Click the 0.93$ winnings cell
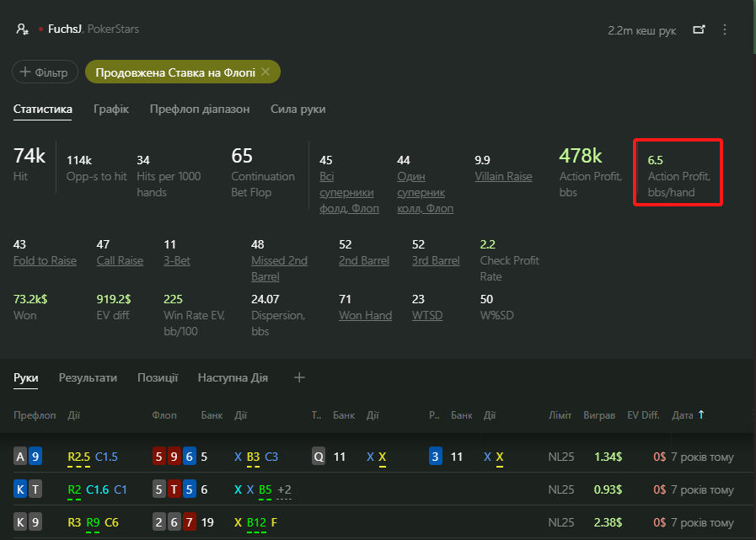 [x=608, y=489]
